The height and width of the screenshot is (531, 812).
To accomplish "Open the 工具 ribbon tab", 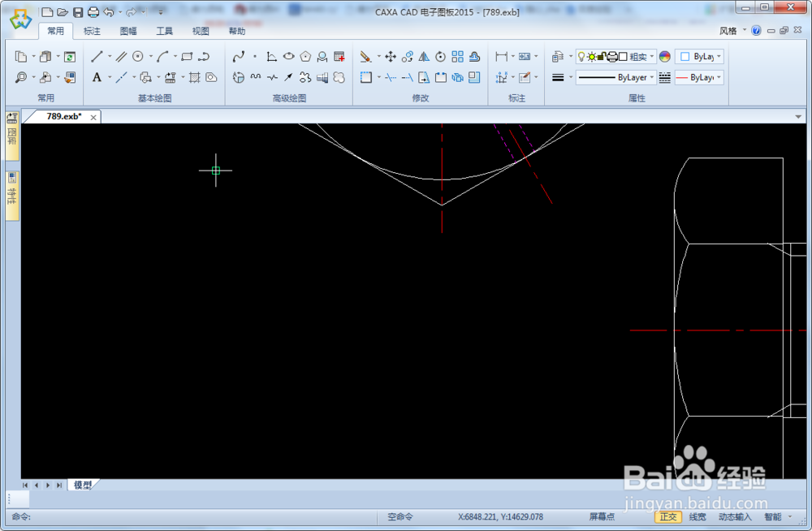I will [165, 31].
